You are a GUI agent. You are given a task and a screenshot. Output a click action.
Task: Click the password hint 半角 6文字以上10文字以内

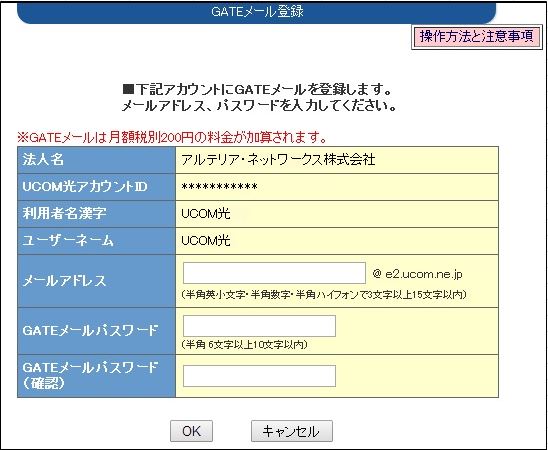244,345
